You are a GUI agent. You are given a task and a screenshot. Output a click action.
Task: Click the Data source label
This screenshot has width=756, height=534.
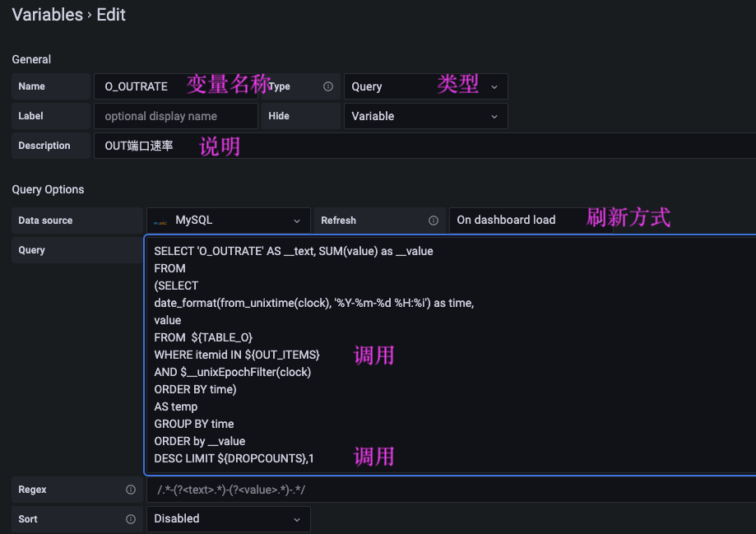coord(45,221)
